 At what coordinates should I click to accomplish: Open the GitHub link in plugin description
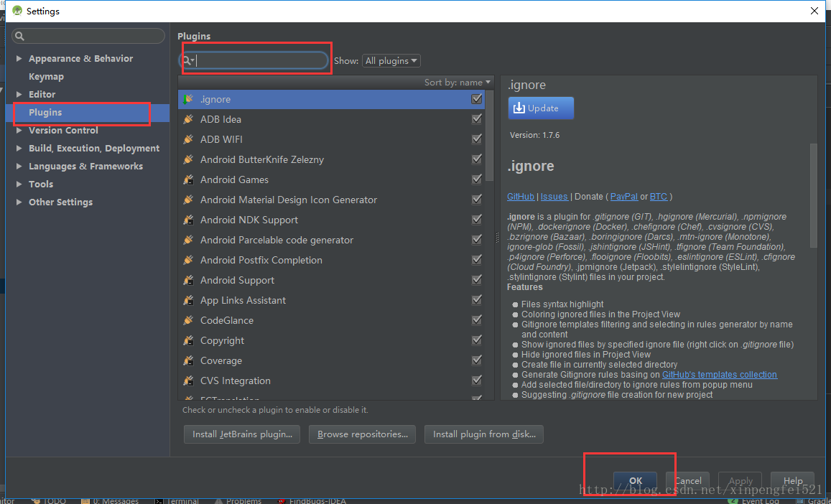[521, 197]
